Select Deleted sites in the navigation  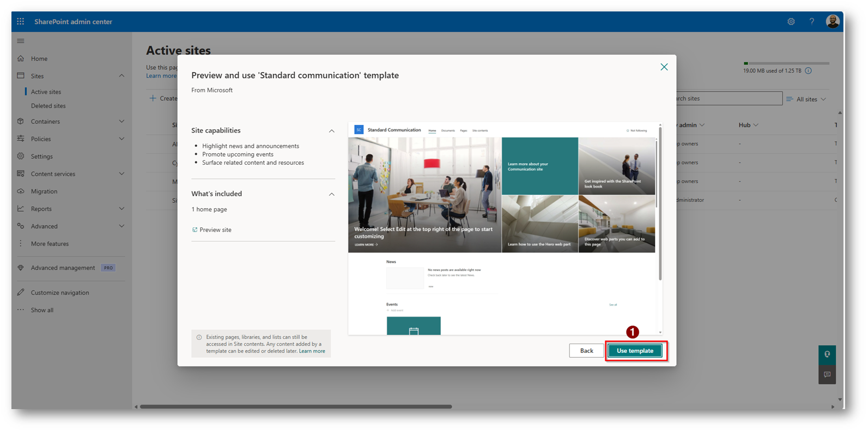48,106
